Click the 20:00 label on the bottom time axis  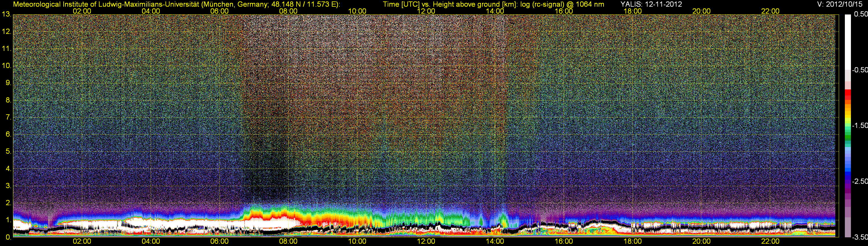click(x=702, y=242)
